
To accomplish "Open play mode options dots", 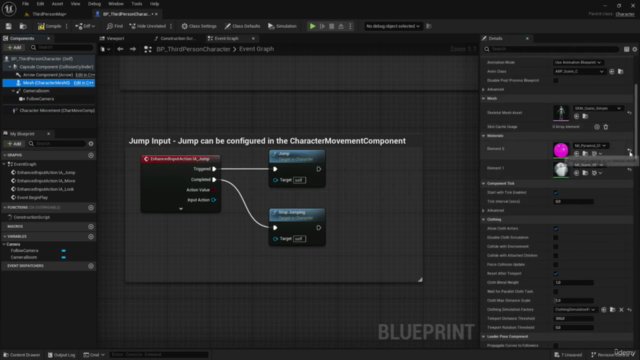I will [x=350, y=26].
